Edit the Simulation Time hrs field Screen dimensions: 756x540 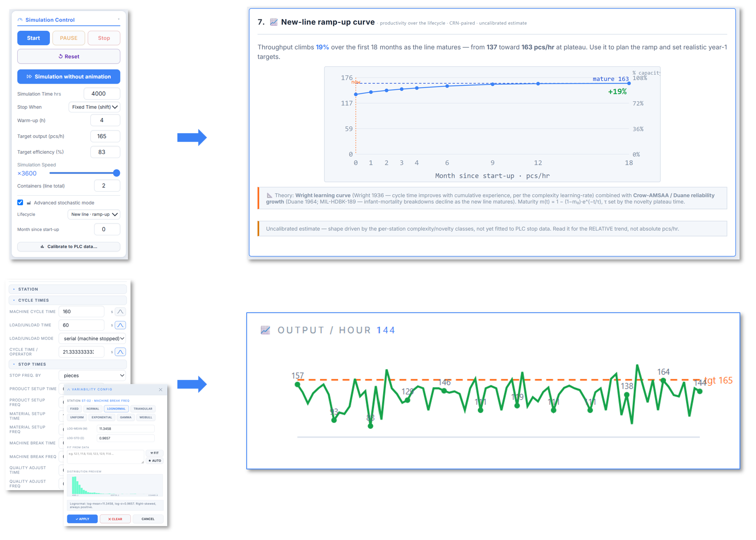coord(102,94)
